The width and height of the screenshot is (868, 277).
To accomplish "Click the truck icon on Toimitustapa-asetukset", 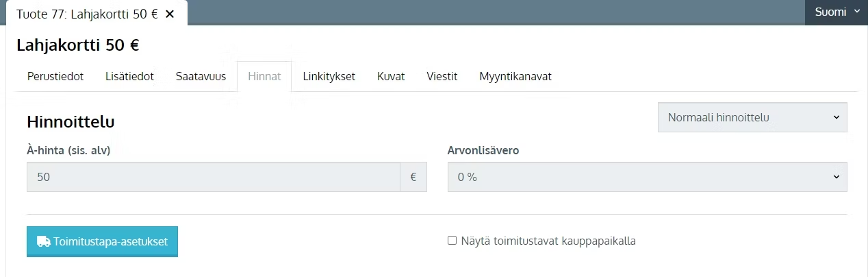I will [44, 241].
